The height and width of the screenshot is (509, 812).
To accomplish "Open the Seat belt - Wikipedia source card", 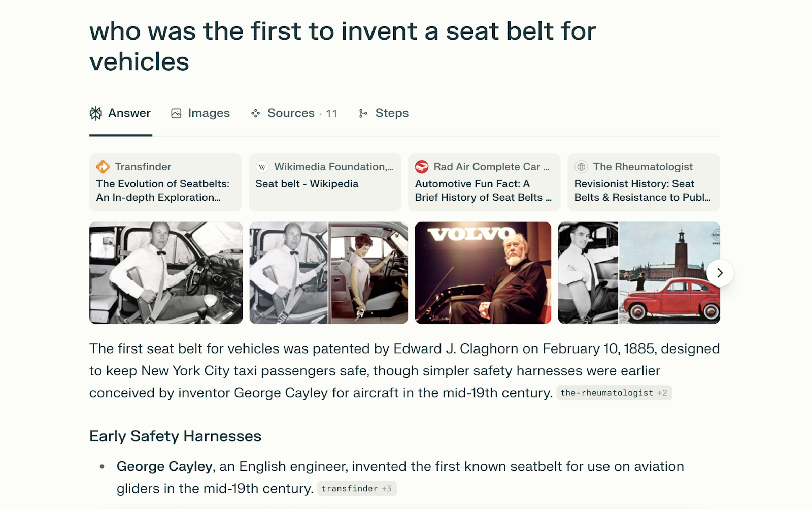I will tap(324, 182).
